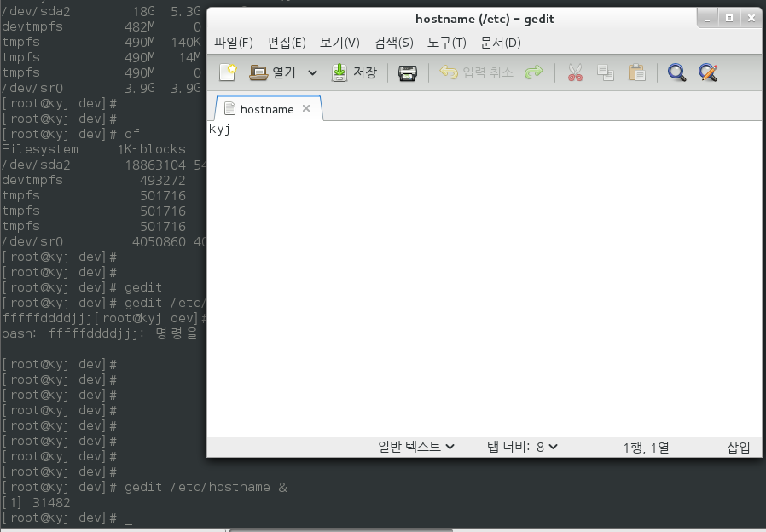This screenshot has height=532, width=766.
Task: Maximize the gedit window
Action: (x=728, y=19)
